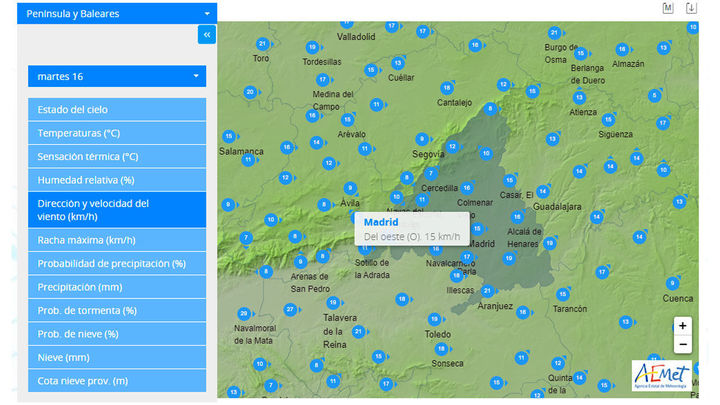Click the wind marker above Salamanca
This screenshot has width=720, height=405.
229,136
